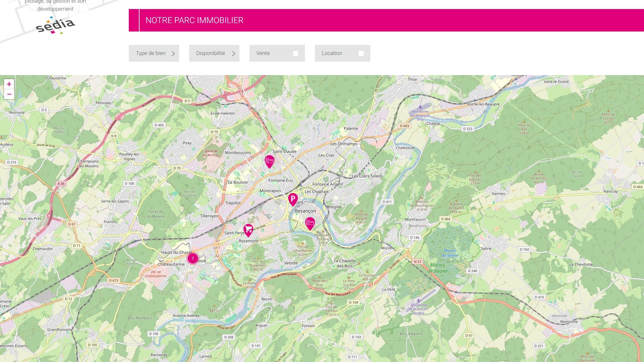The height and width of the screenshot is (362, 644).
Task: Click the Palente district label
Action: pos(351,128)
